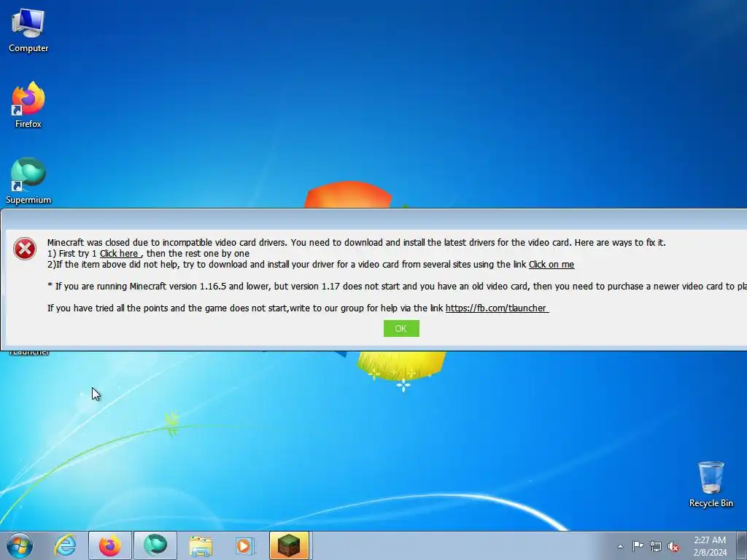Open Windows Media Player in taskbar
This screenshot has width=747, height=560.
coord(245,545)
